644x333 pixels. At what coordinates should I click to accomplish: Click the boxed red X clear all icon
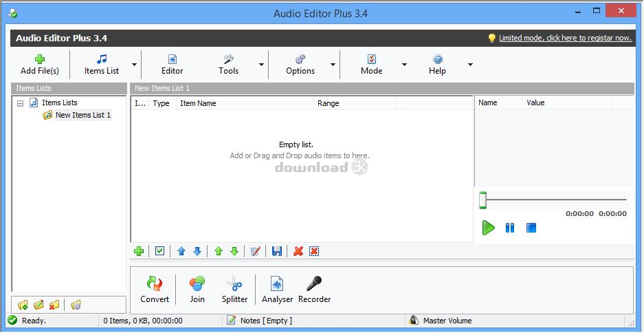point(314,251)
